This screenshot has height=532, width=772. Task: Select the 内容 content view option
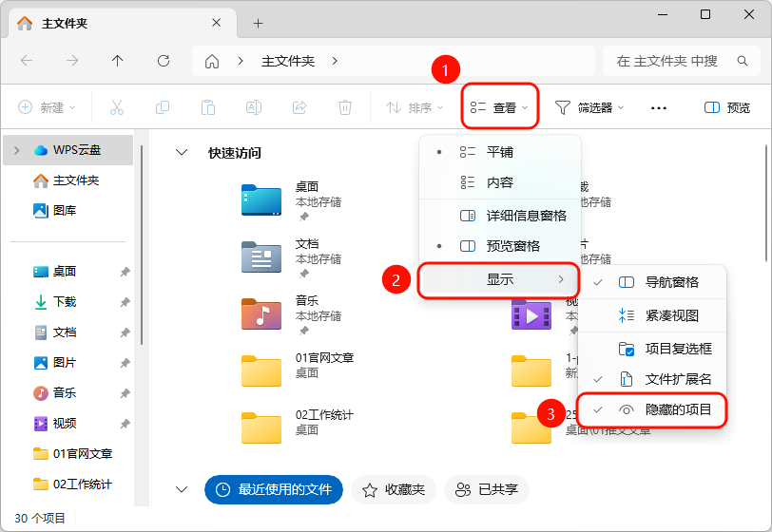[500, 182]
